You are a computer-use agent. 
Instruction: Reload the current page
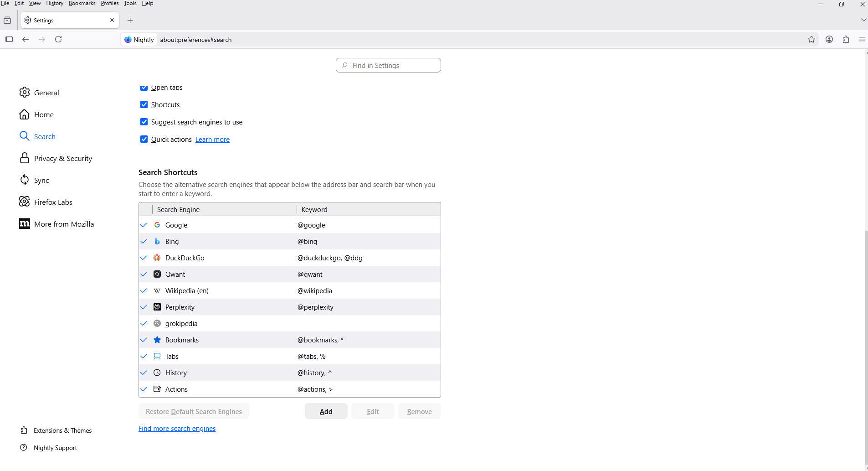pyautogui.click(x=58, y=40)
